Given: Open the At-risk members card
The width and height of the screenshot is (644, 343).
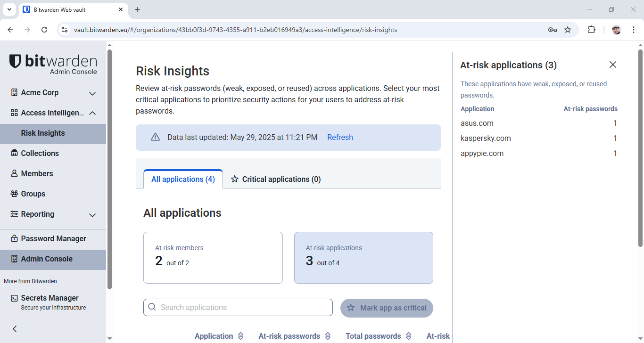Looking at the screenshot, I should (213, 258).
